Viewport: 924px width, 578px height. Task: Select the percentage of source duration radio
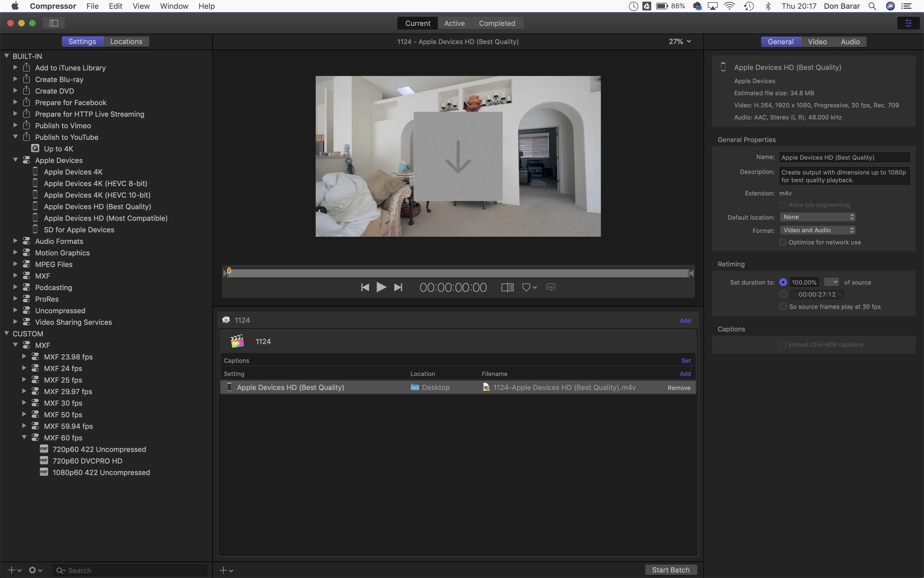click(x=783, y=282)
